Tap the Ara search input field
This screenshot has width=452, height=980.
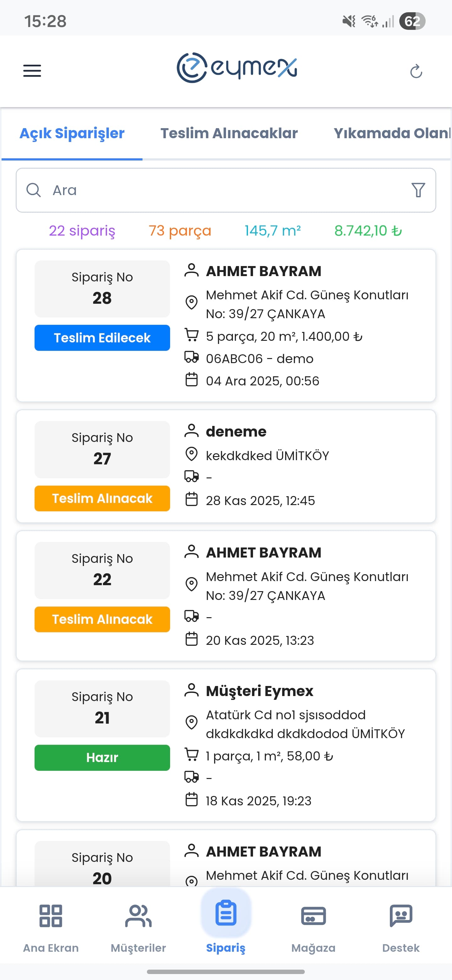152,190
